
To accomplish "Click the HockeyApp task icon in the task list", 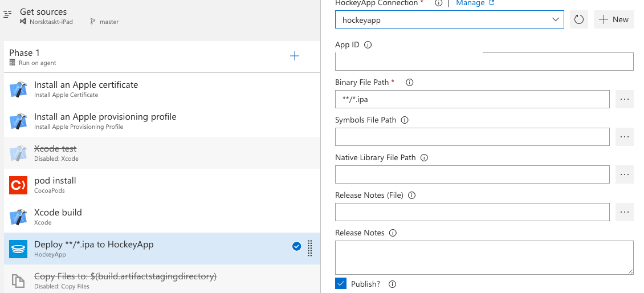I will click(18, 249).
